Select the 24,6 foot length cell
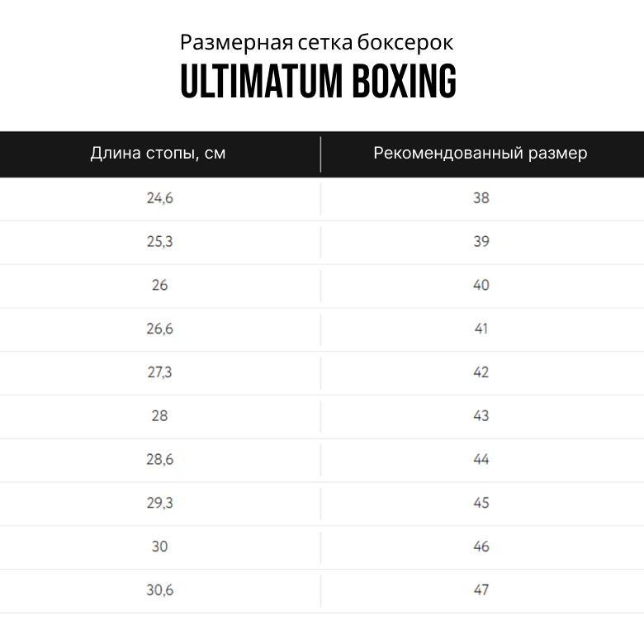 [159, 198]
